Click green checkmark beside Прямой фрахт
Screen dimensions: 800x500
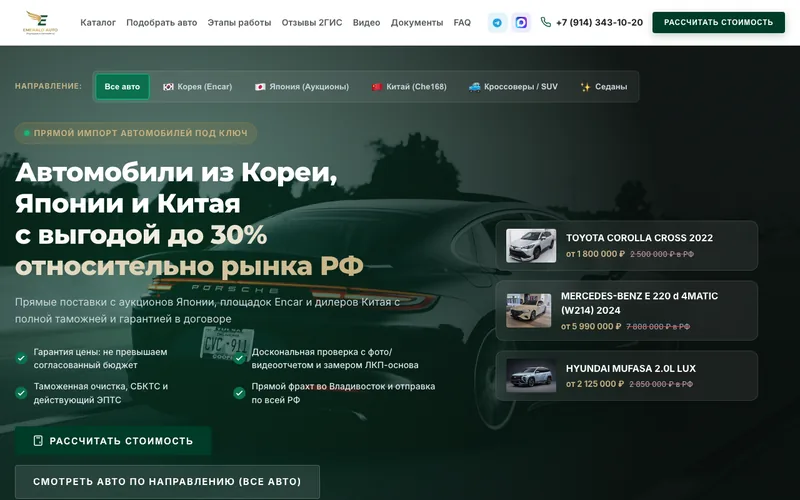[239, 393]
